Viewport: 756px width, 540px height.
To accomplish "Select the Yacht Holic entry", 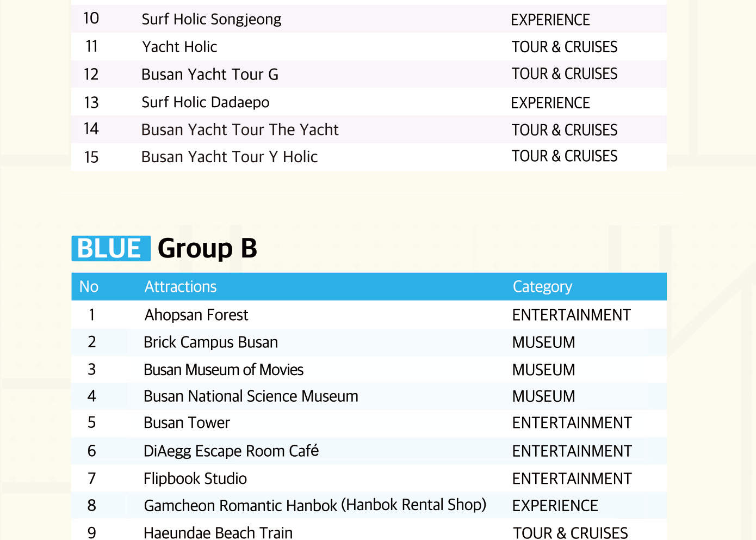I will tap(179, 47).
